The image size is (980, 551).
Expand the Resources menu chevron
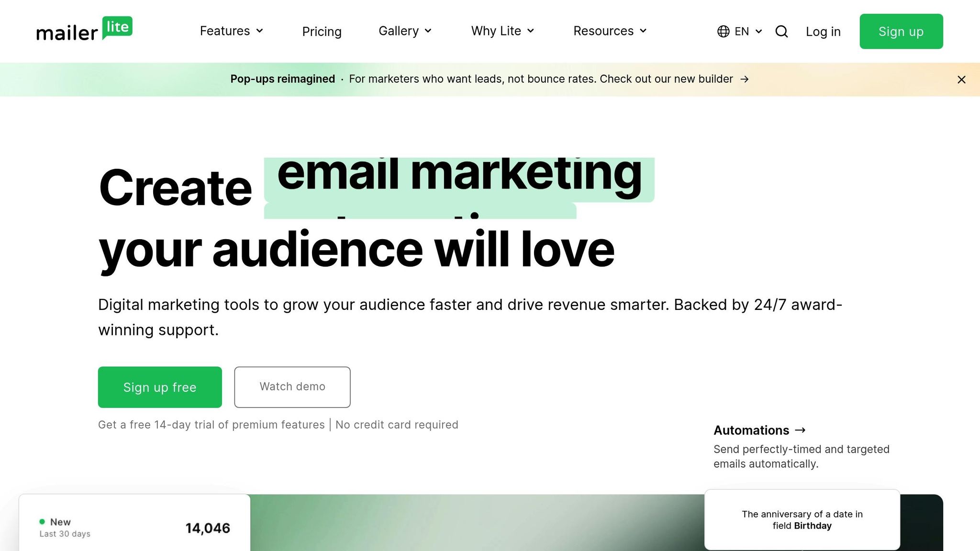pos(643,31)
